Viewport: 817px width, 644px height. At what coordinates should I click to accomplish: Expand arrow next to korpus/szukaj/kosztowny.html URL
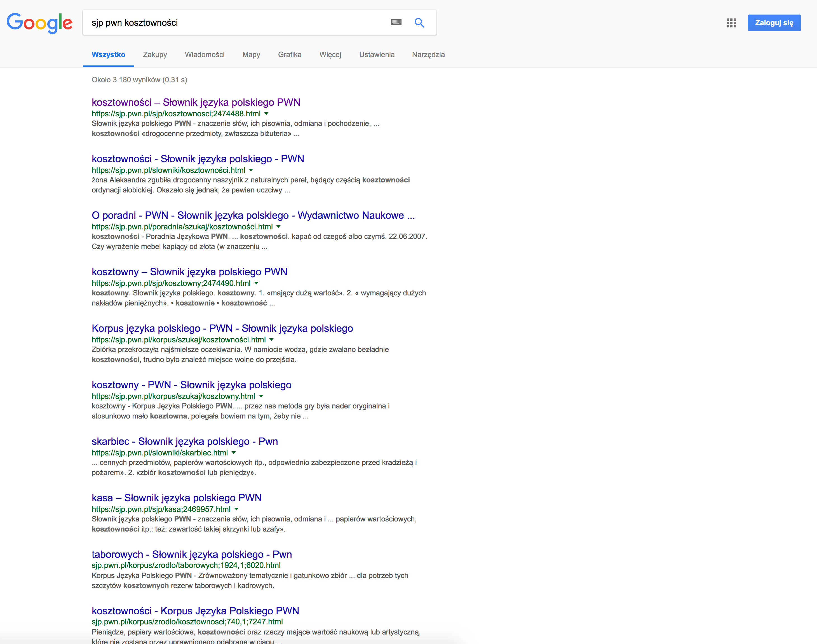tap(261, 396)
